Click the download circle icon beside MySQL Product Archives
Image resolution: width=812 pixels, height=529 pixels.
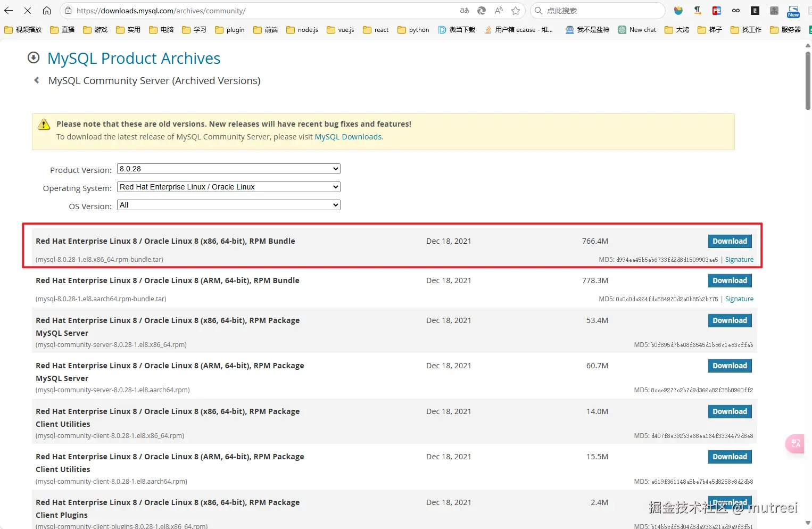34,57
